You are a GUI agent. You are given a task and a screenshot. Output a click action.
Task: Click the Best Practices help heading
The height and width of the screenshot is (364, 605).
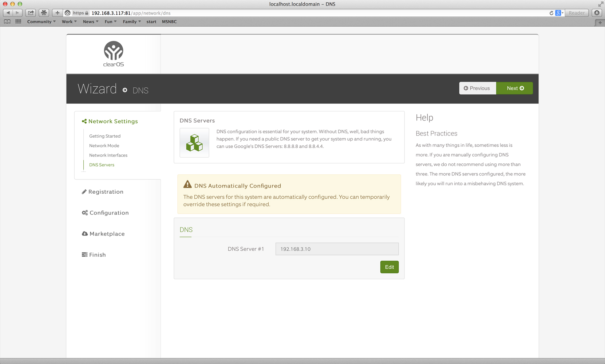point(436,134)
